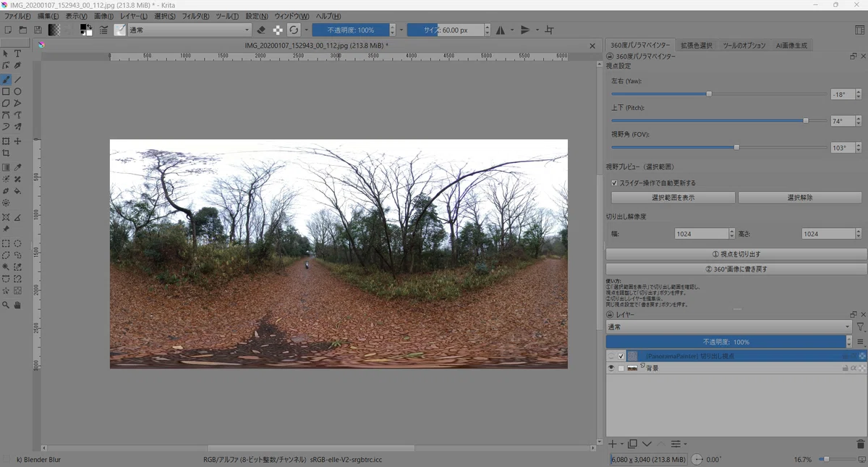Select the Freehand Brush tool
Image resolution: width=868 pixels, height=467 pixels.
coord(6,80)
